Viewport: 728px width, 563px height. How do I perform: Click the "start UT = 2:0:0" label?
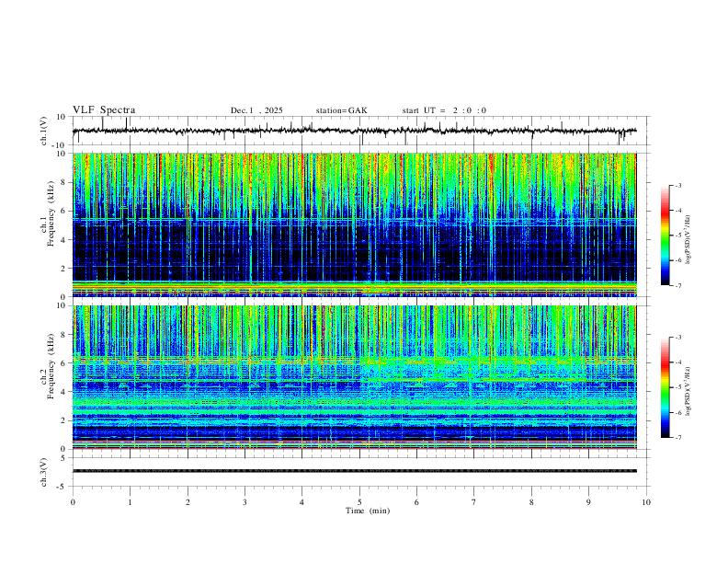coord(444,110)
